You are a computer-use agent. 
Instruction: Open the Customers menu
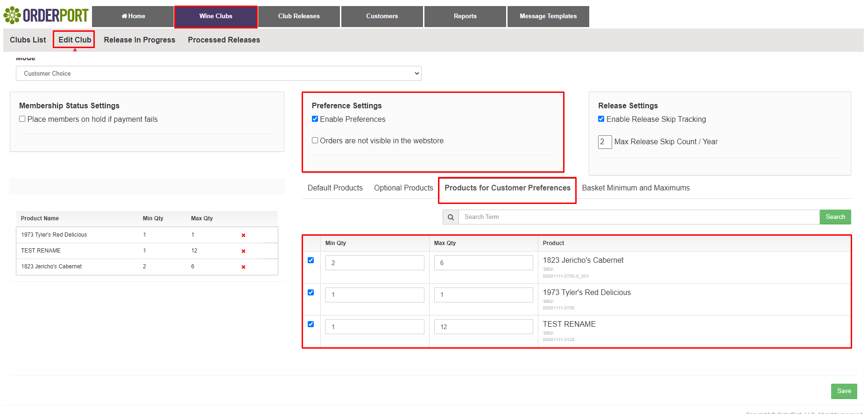(x=382, y=16)
